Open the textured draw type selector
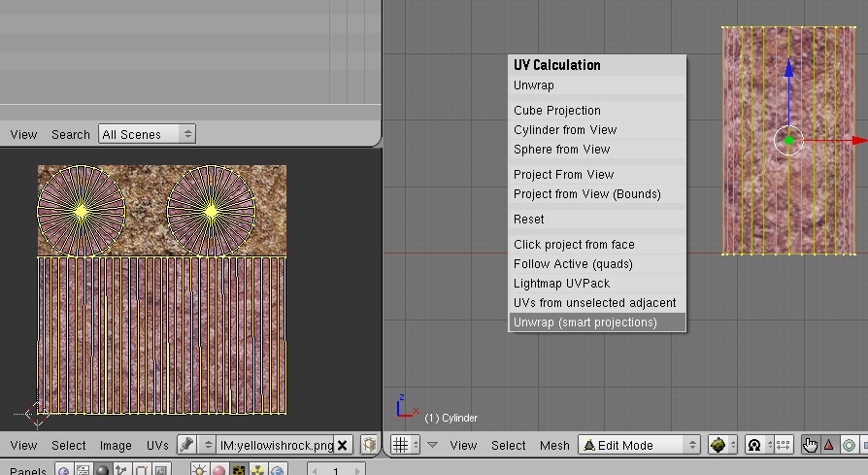 click(x=722, y=445)
